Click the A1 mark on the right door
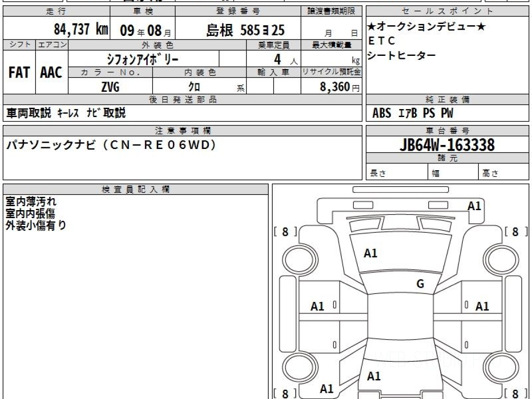This screenshot has height=399, width=532. point(482,306)
